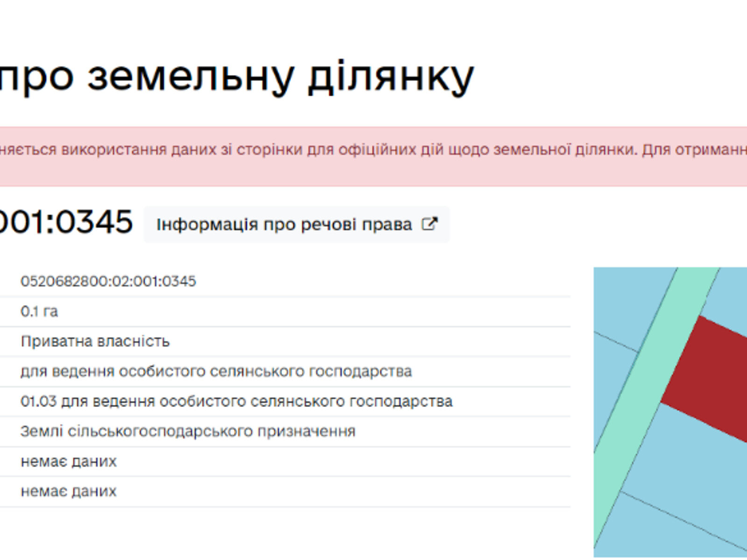Click the row starting with '01.03 для ведення'
This screenshot has height=560, width=747.
285,401
